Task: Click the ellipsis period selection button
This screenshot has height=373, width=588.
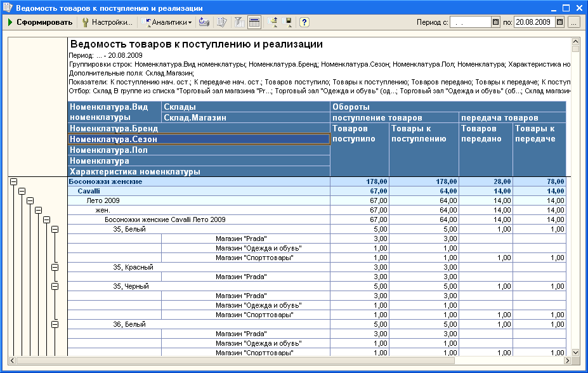Action: pyautogui.click(x=574, y=22)
